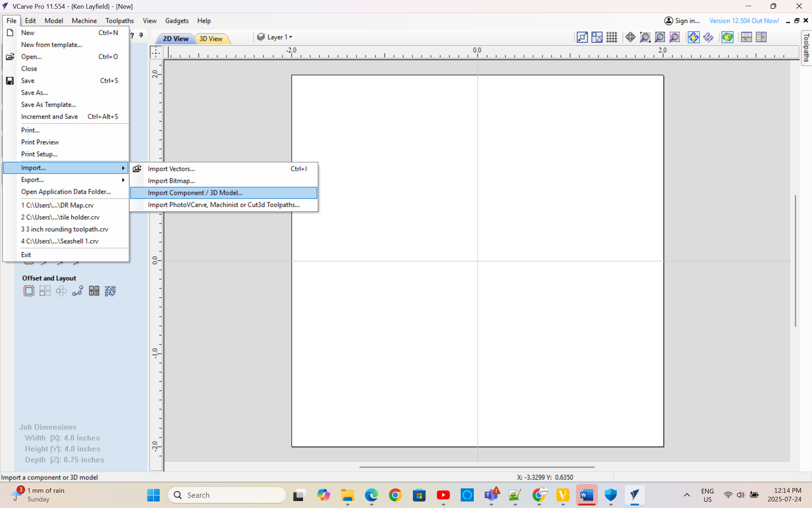812x508 pixels.
Task: Open recent file Seashell 1.crv
Action: 66,241
